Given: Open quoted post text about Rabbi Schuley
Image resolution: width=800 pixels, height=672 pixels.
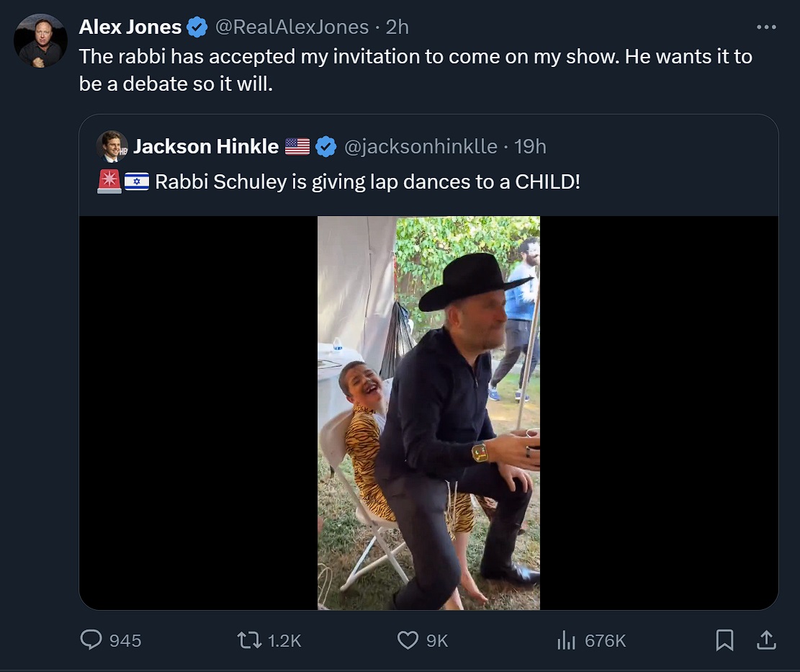Looking at the screenshot, I should (x=367, y=182).
